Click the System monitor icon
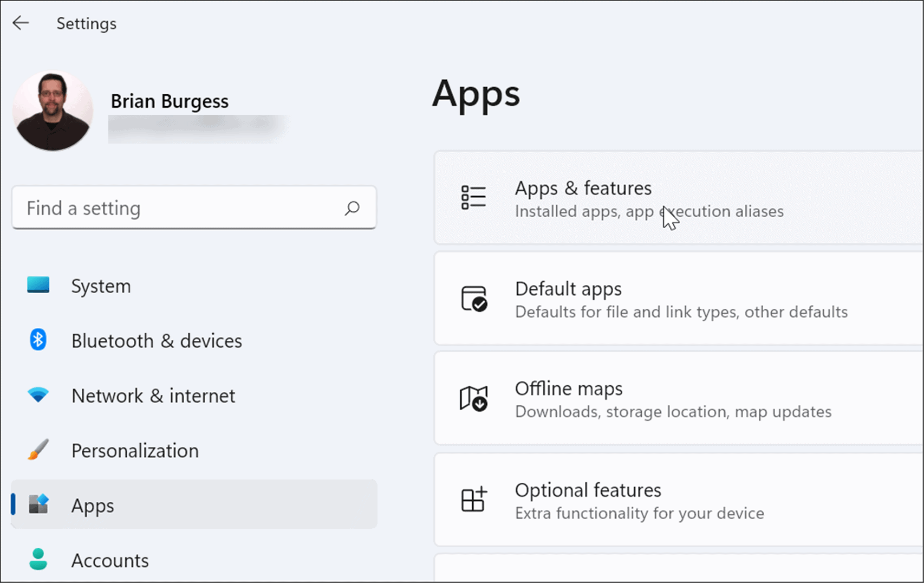 [37, 285]
